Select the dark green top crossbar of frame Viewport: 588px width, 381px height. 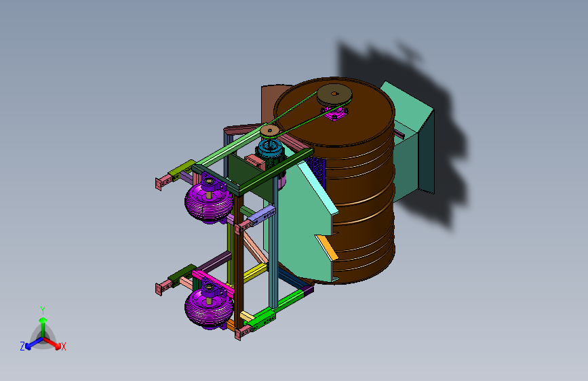pos(275,172)
